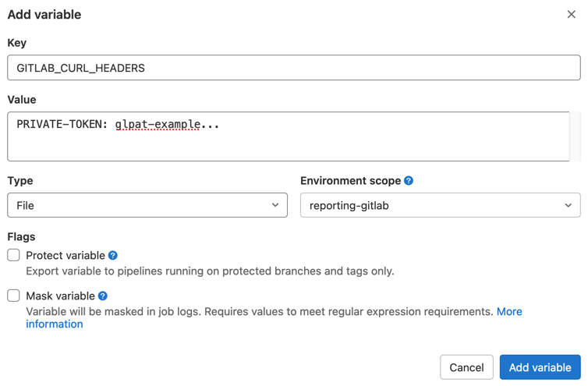Close the Add variable dialog

point(571,14)
